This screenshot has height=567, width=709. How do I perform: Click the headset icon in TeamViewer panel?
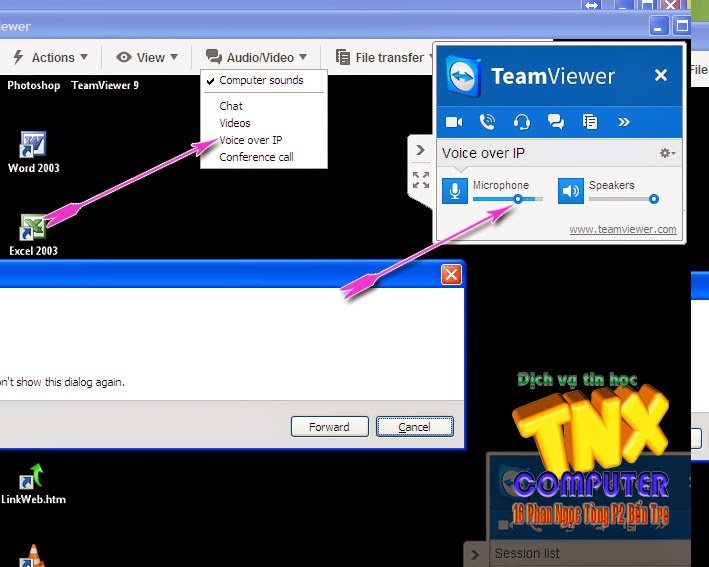[522, 122]
